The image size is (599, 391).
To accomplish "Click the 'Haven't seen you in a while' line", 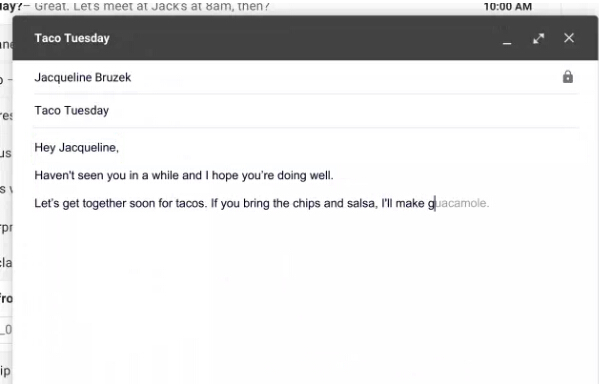I will pyautogui.click(x=184, y=176).
